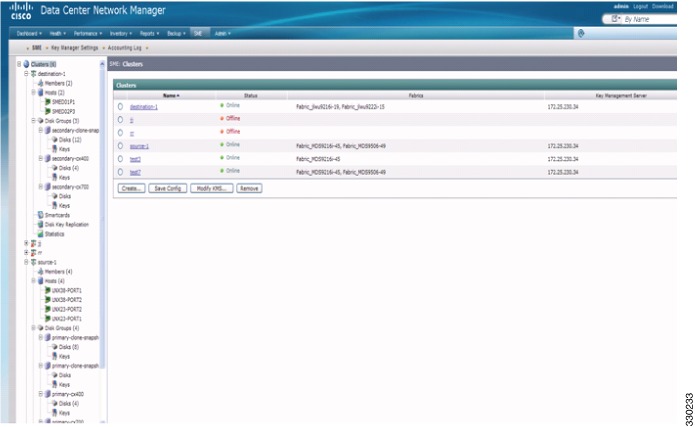Open the Inventory menu

pos(121,34)
